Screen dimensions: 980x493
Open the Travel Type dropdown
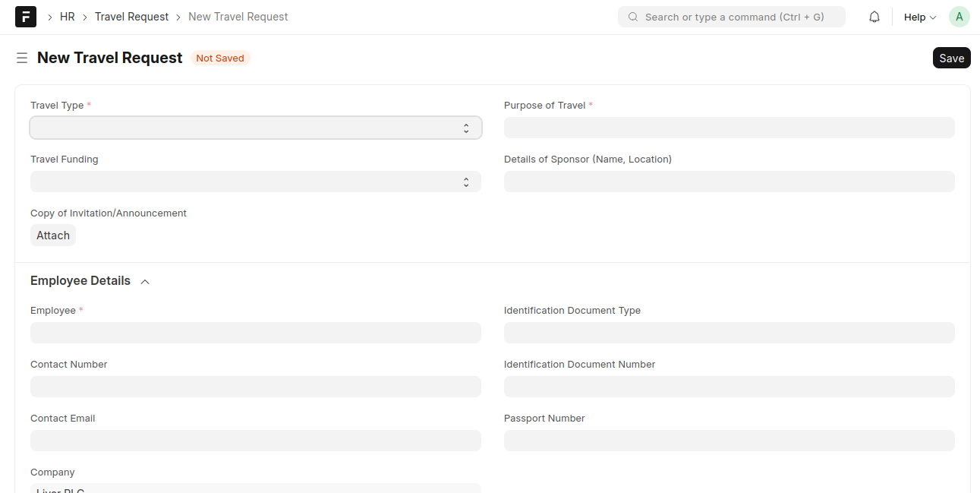[256, 128]
